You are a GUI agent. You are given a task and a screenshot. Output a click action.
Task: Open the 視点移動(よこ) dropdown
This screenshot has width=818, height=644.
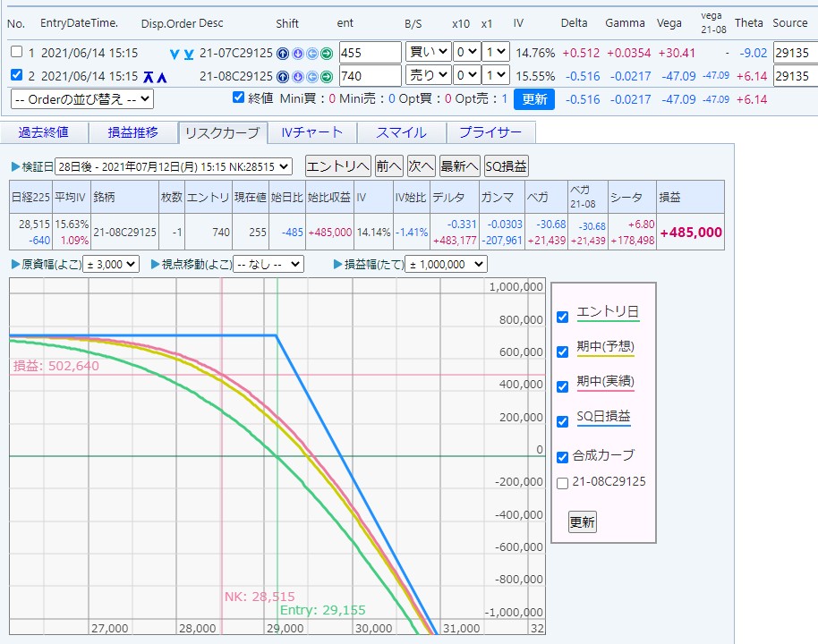tap(268, 265)
